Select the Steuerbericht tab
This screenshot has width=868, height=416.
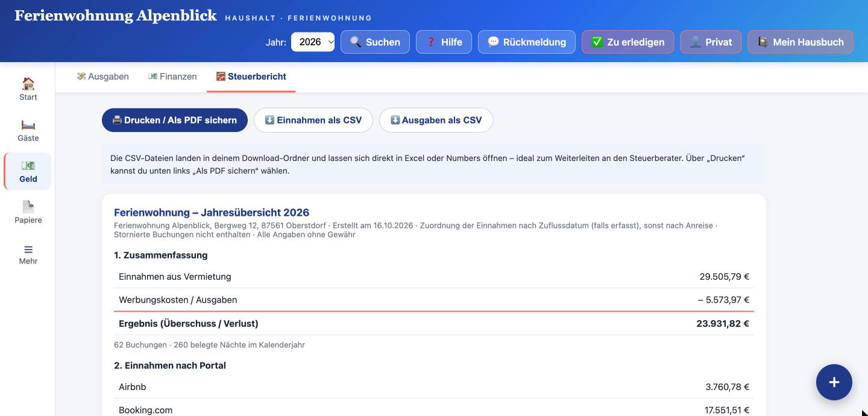[x=251, y=77]
